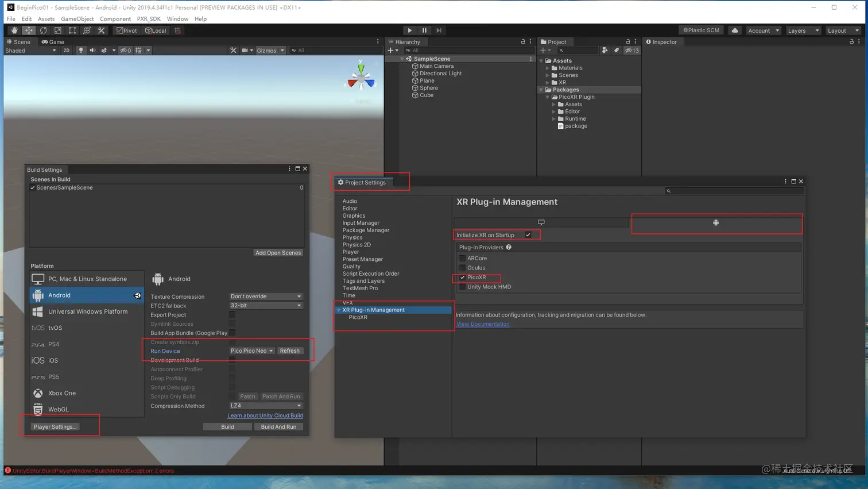Check the Development Build checkbox
Viewport: 868px width, 489px height.
pyautogui.click(x=232, y=360)
